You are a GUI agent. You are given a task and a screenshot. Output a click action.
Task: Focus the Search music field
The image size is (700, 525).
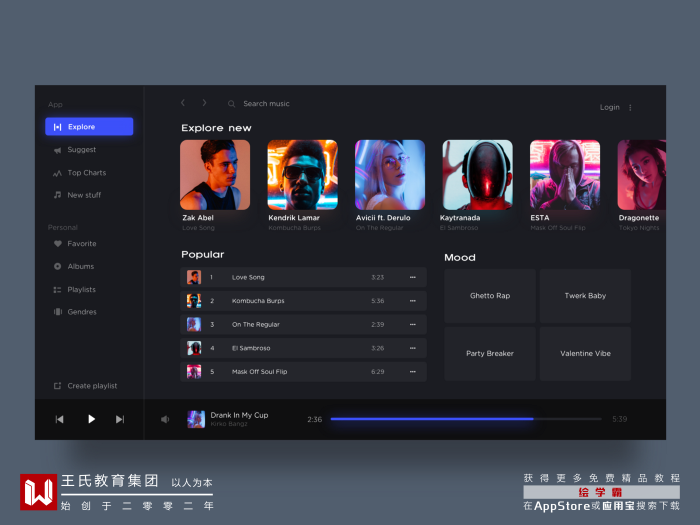point(266,104)
